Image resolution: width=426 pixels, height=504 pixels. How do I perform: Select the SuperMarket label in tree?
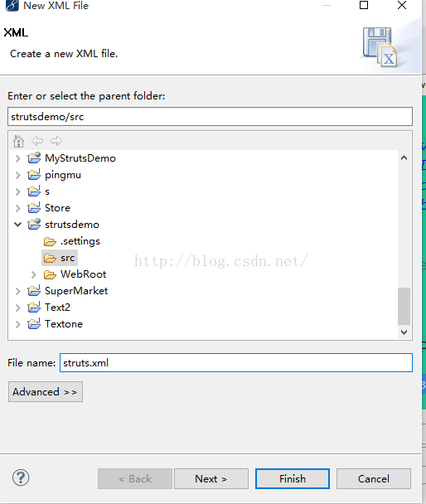pyautogui.click(x=76, y=291)
